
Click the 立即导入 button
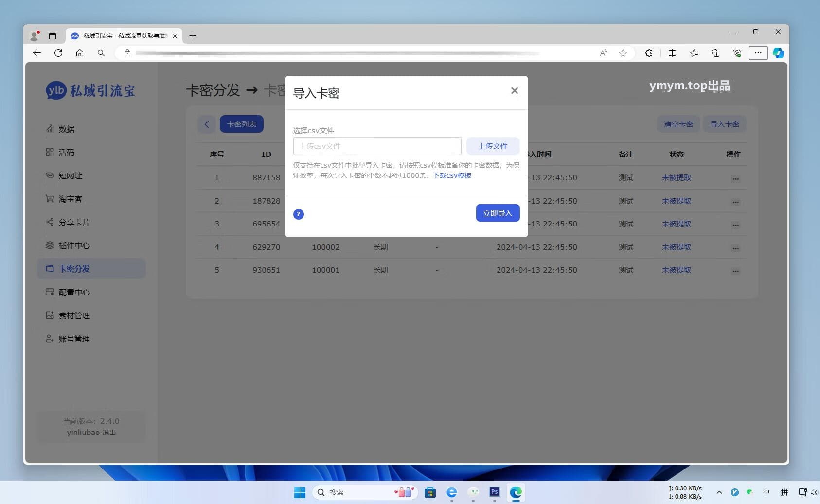pos(498,213)
